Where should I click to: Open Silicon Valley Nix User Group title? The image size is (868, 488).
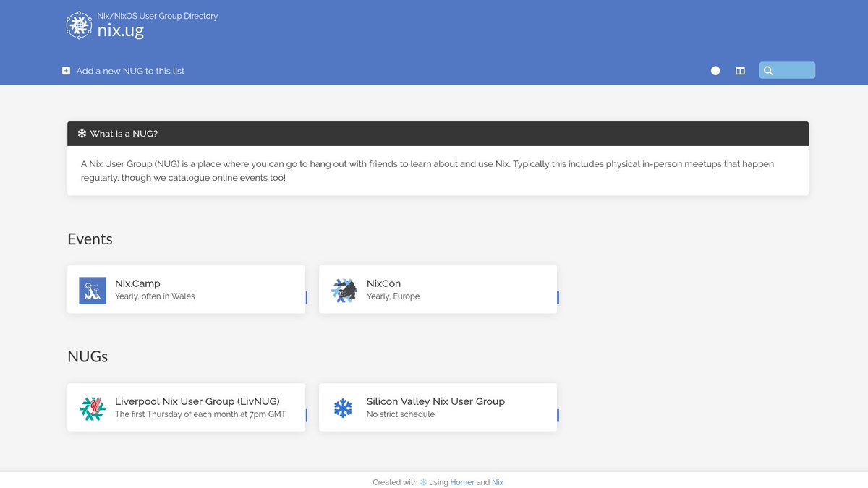click(x=435, y=401)
